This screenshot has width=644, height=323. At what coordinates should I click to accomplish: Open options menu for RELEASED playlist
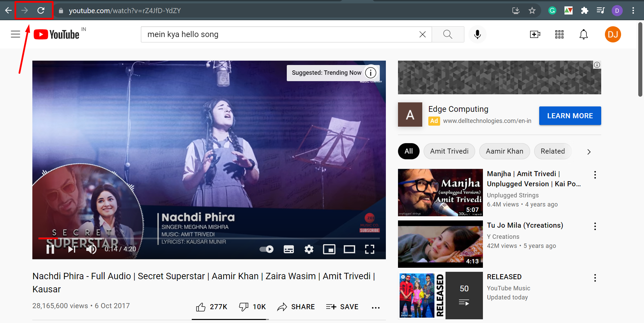tap(595, 278)
